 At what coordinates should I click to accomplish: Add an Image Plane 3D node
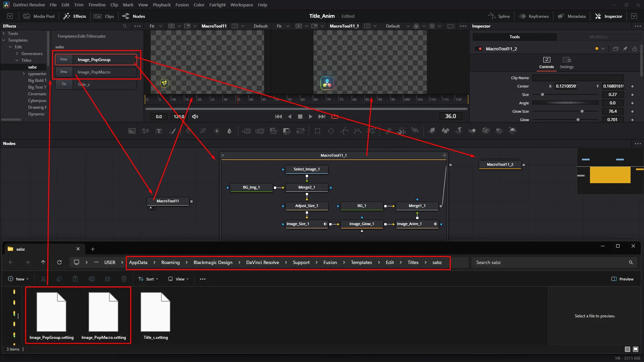click(x=432, y=131)
